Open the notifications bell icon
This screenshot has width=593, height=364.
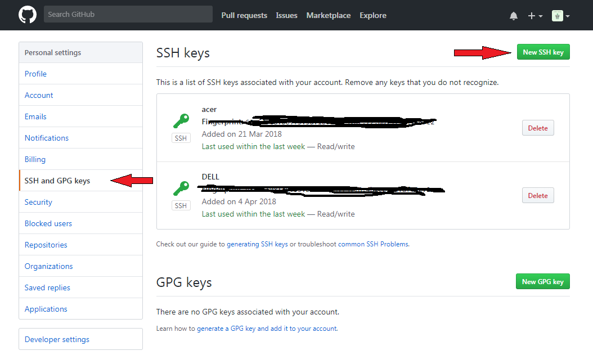pyautogui.click(x=513, y=16)
